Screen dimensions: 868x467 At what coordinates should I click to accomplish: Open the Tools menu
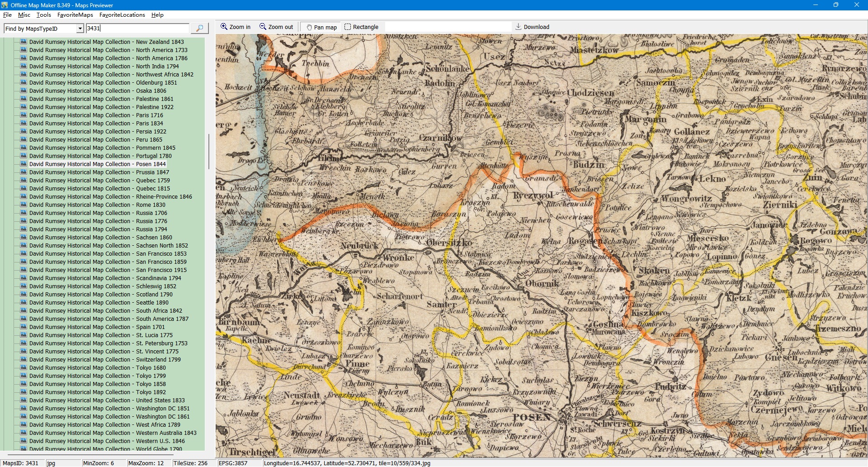coord(43,15)
